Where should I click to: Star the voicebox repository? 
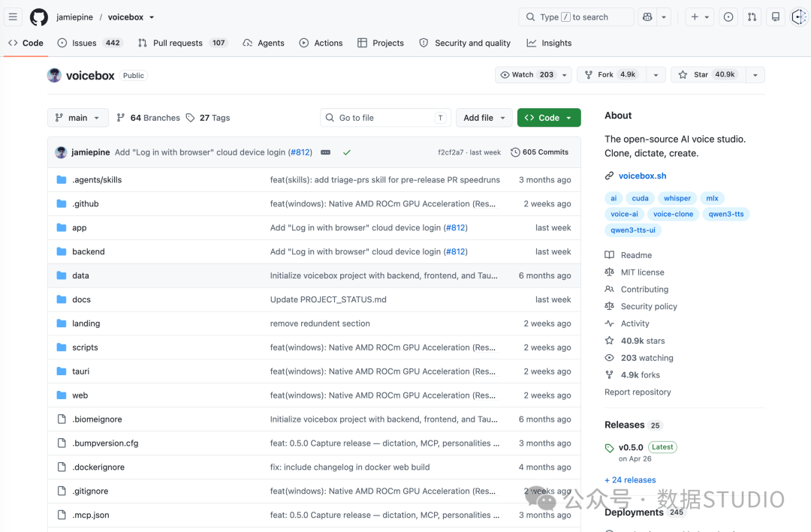coord(708,75)
